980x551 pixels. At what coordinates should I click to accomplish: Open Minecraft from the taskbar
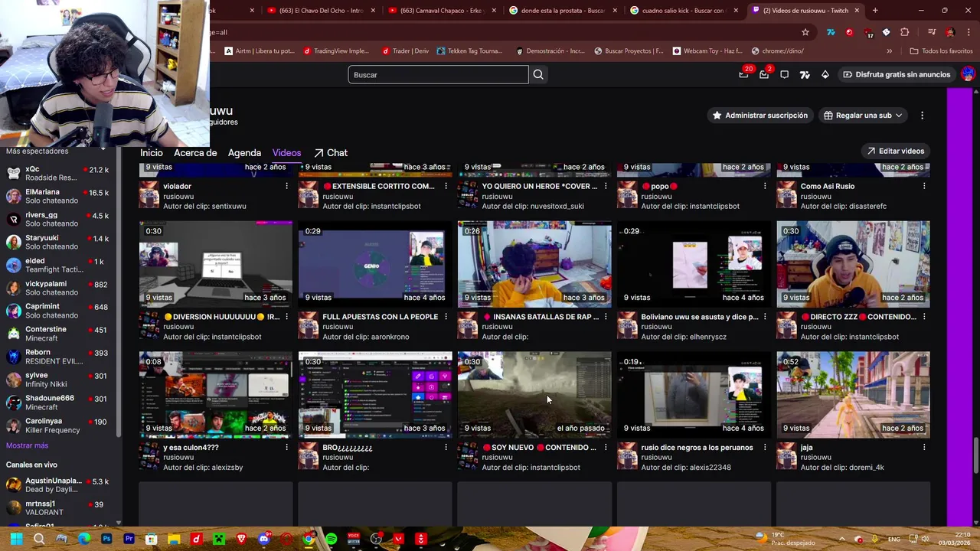tap(219, 539)
